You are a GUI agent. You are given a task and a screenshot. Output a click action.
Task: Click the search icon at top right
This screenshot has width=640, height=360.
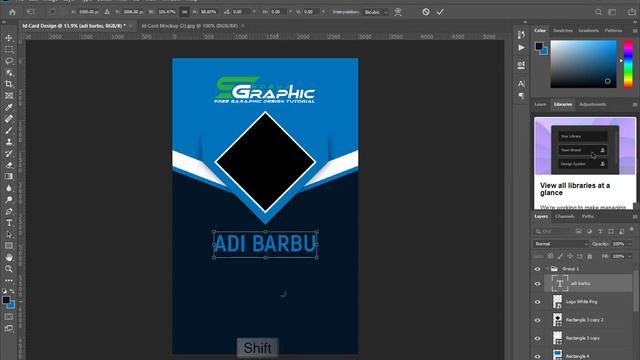pyautogui.click(x=598, y=12)
